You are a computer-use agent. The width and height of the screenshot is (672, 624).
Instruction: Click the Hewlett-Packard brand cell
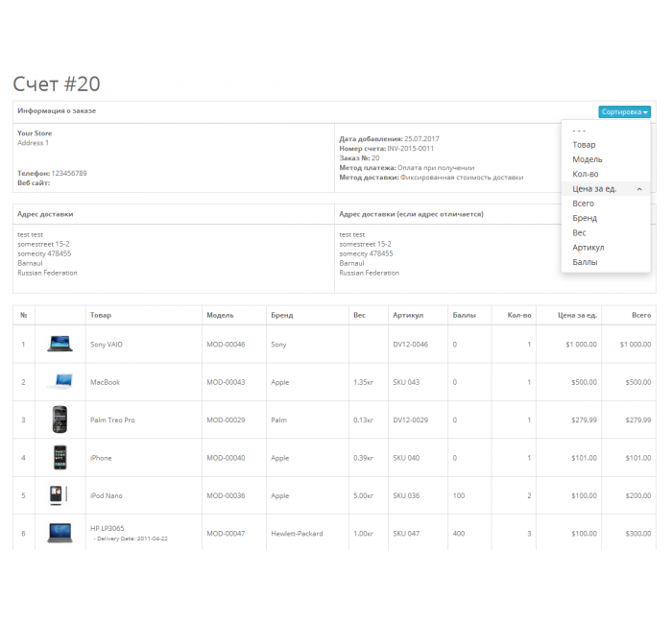tap(297, 534)
